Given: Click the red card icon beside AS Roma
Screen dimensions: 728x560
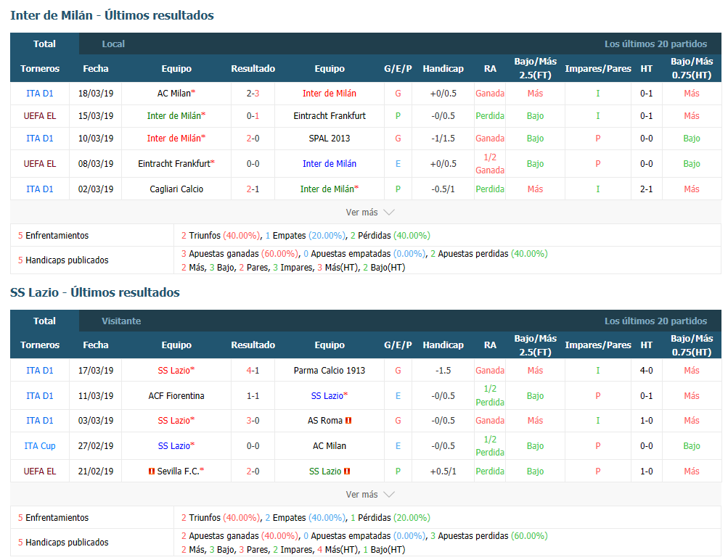Looking at the screenshot, I should point(348,420).
